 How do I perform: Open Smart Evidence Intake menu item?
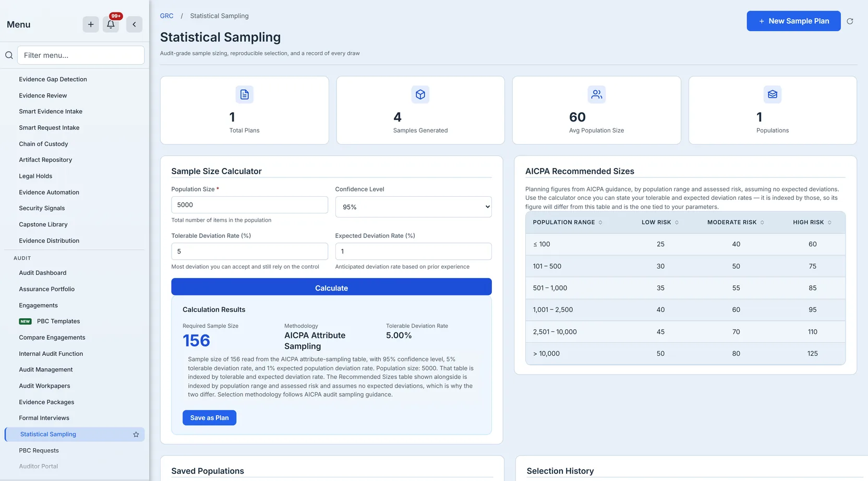(x=51, y=112)
